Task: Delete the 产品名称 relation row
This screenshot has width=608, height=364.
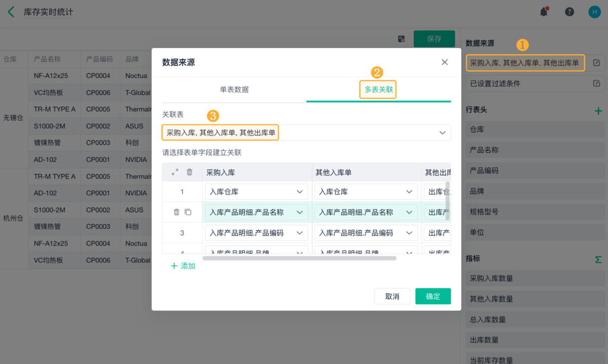Action: pos(176,212)
